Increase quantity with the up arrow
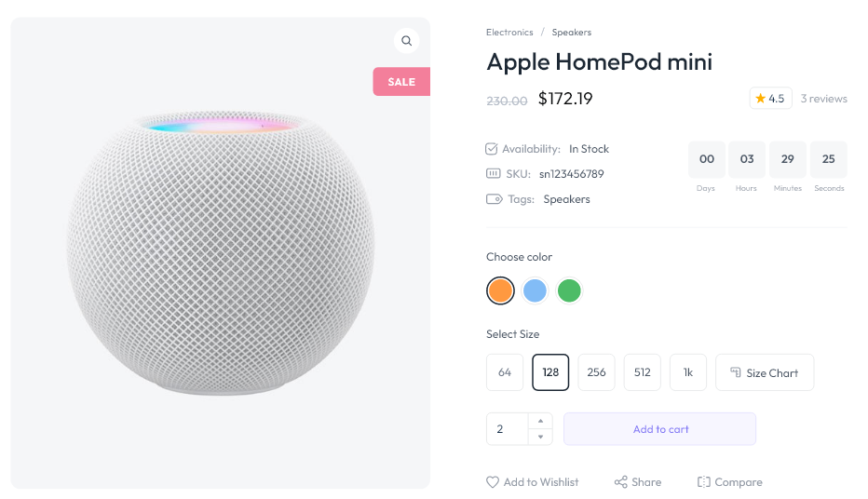 tap(540, 421)
